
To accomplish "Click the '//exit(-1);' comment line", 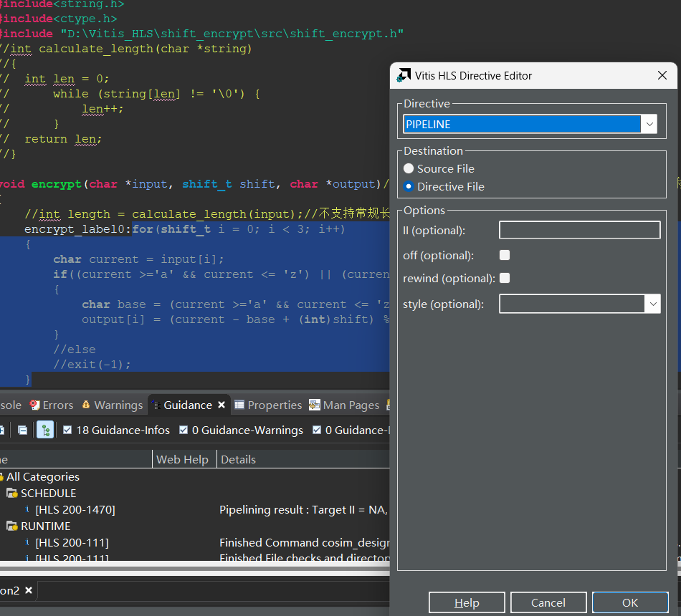I will pos(92,365).
